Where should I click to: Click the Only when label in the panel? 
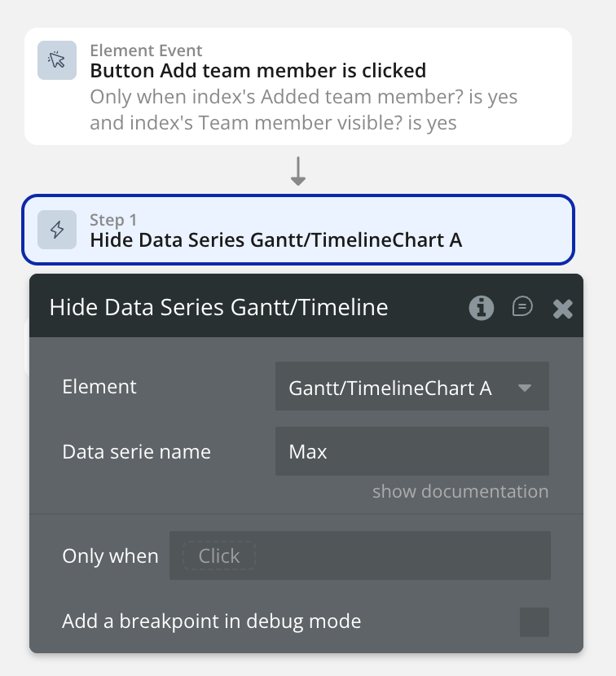[x=110, y=556]
